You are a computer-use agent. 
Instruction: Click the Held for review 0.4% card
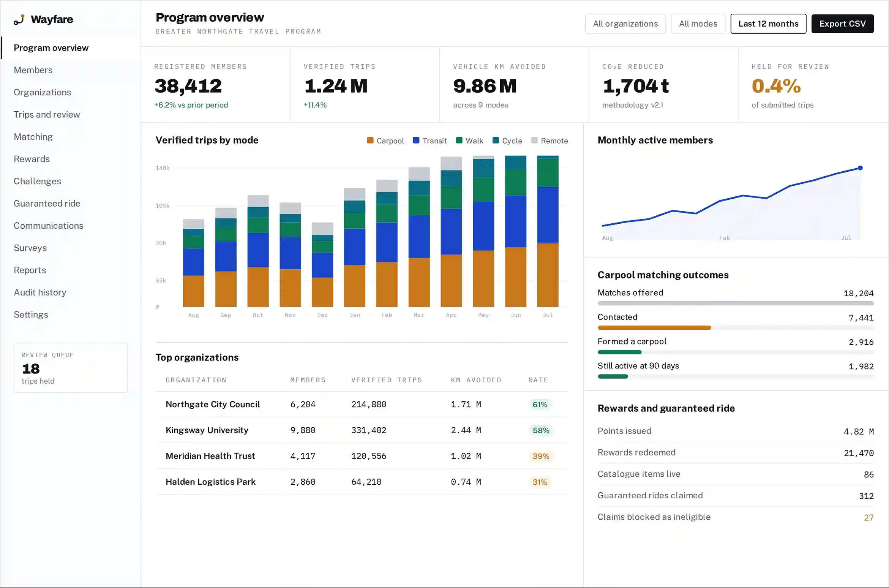813,84
